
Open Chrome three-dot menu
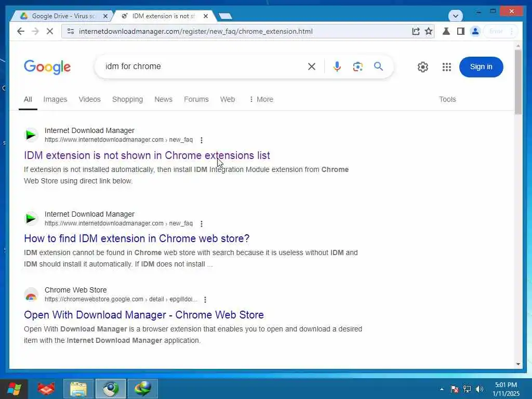coord(511,31)
